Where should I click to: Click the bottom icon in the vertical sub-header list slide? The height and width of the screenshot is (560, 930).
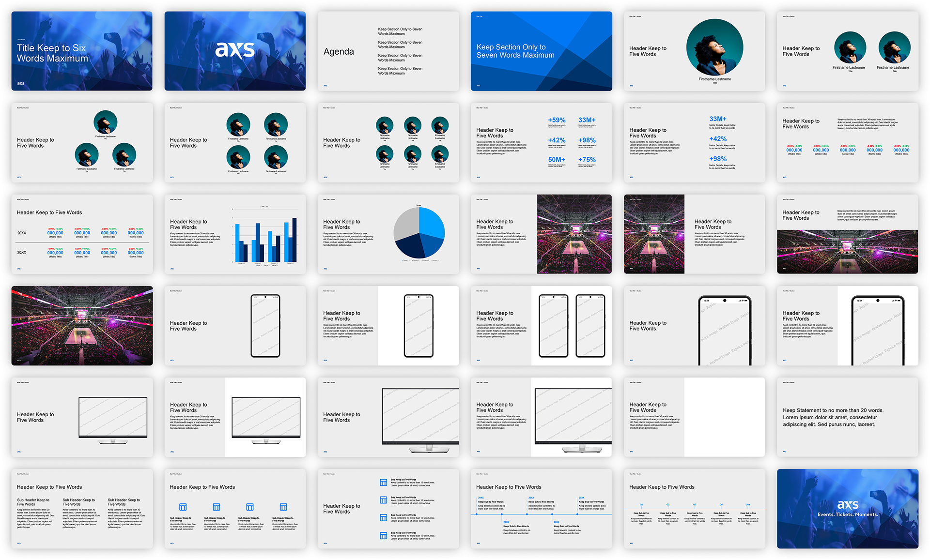click(383, 535)
